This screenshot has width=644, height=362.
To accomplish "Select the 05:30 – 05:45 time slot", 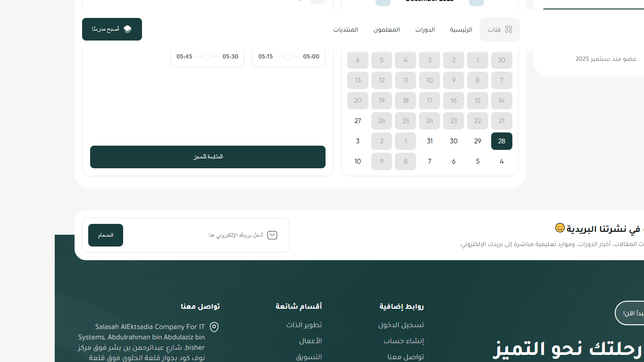I will pyautogui.click(x=207, y=57).
